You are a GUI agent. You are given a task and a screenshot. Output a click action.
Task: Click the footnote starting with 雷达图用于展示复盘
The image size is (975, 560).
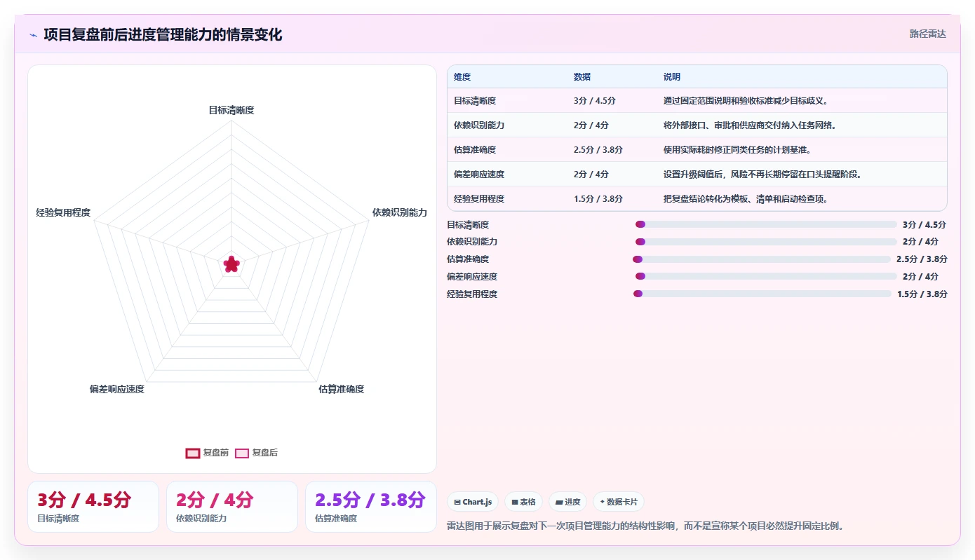[645, 526]
